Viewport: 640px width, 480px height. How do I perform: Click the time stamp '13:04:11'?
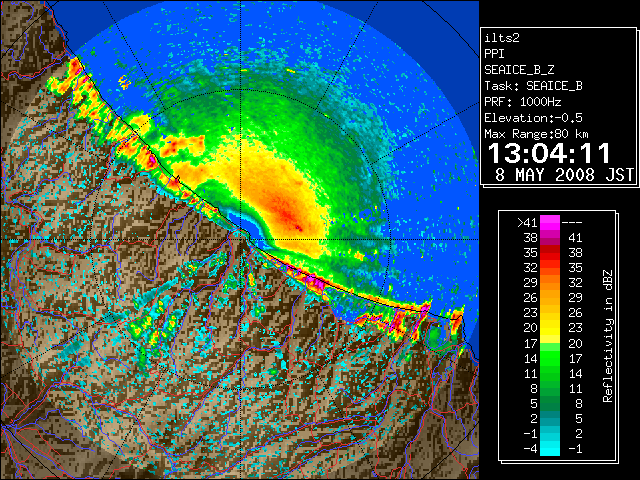[x=549, y=153]
